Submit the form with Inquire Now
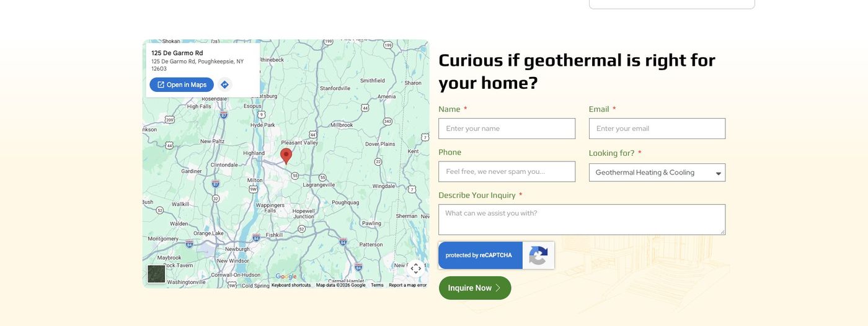Screen dimensions: 868x326 click(x=475, y=288)
